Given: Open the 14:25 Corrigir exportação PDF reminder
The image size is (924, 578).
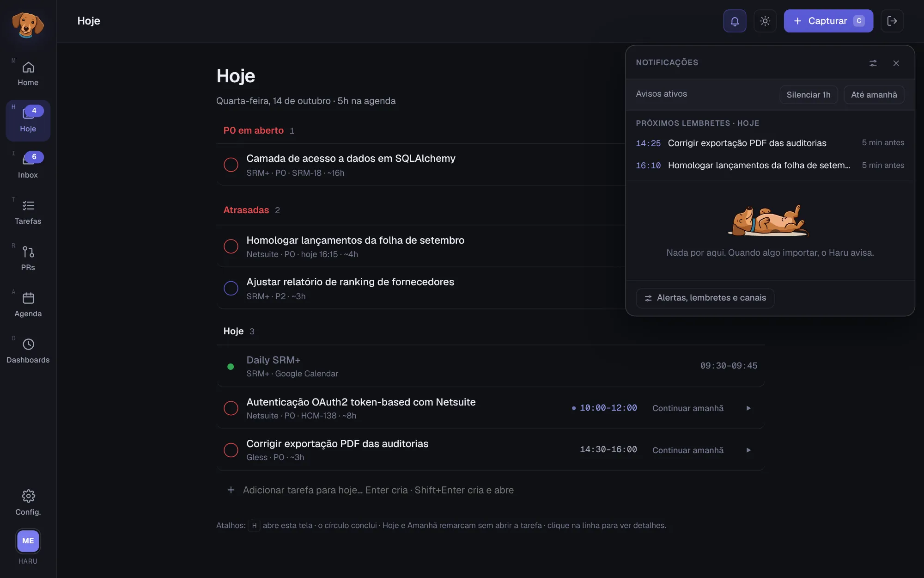Looking at the screenshot, I should pos(770,143).
